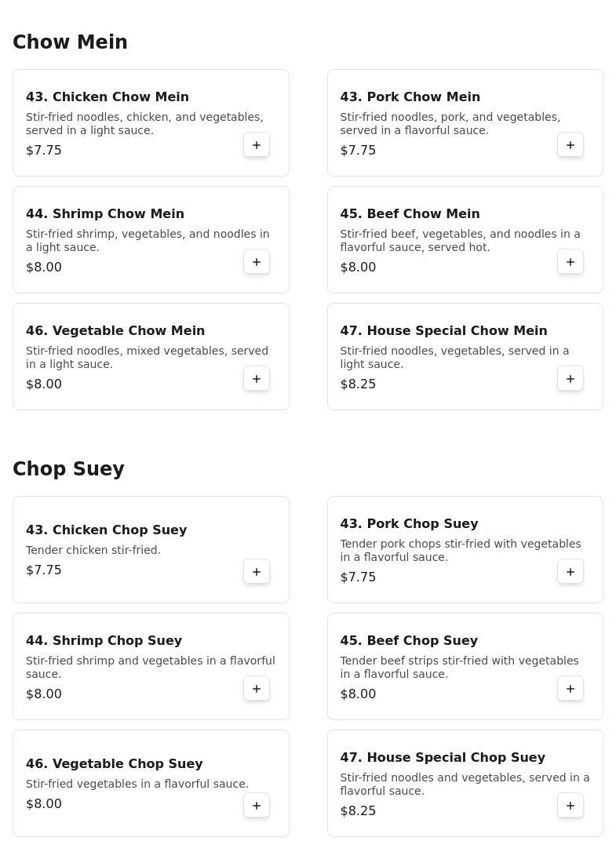616x863 pixels.
Task: Click the Beef Chow Mein item name
Action: tap(410, 214)
